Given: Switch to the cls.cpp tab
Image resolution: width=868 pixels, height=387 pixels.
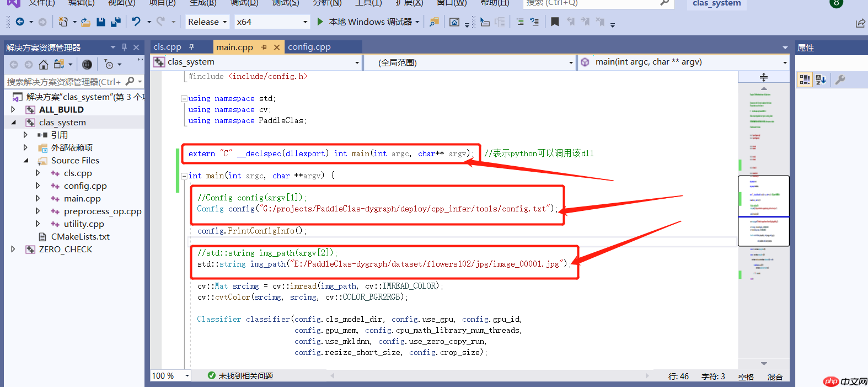Looking at the screenshot, I should tap(167, 47).
